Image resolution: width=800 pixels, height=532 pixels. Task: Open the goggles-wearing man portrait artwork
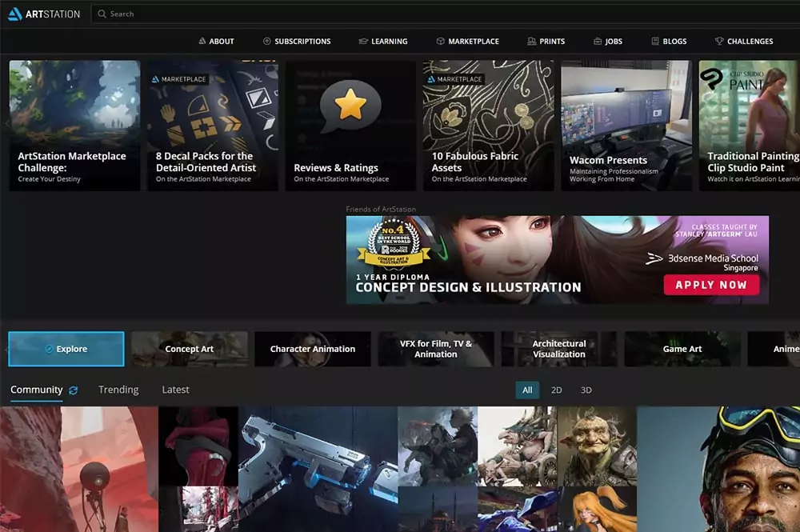click(718, 470)
